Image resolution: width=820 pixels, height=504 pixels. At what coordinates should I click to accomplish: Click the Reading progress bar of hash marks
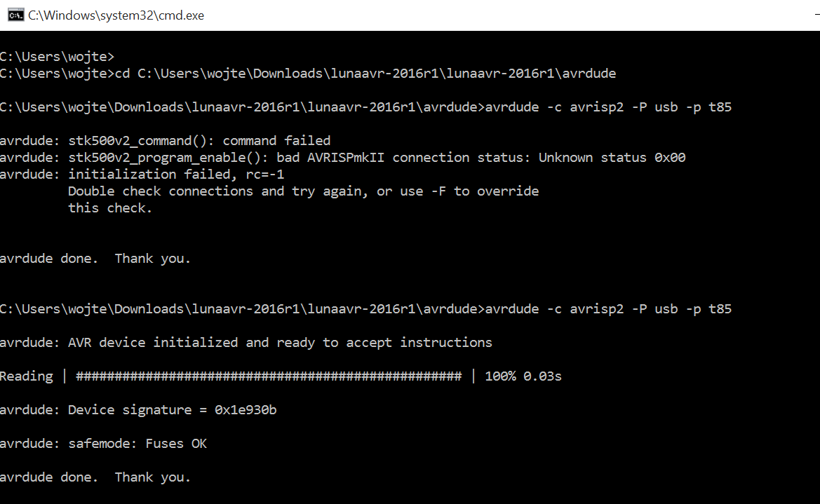(269, 376)
